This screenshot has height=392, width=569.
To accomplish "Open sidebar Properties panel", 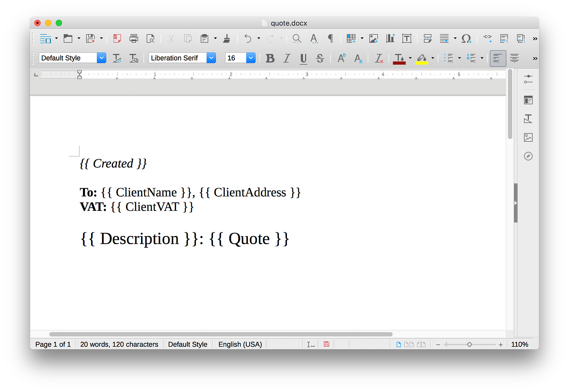I will pos(528,79).
